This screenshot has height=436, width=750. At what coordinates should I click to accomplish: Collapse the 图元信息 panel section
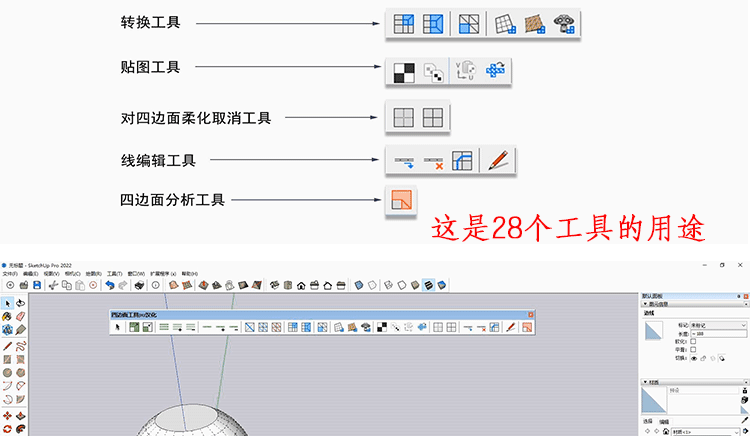645,304
